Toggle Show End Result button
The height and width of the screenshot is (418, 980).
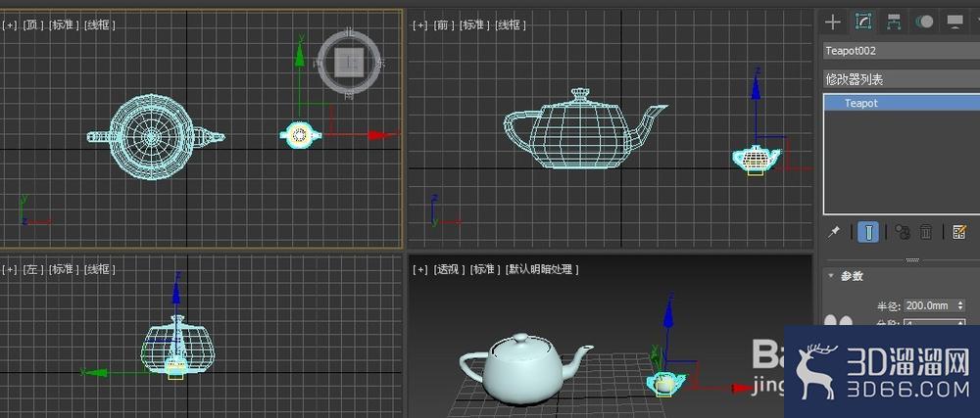tap(868, 232)
